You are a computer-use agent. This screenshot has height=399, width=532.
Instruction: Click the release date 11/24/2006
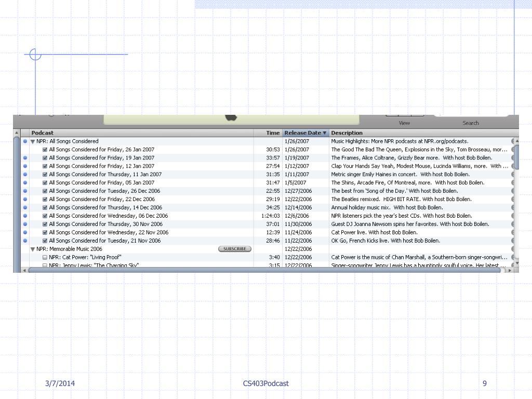click(298, 232)
